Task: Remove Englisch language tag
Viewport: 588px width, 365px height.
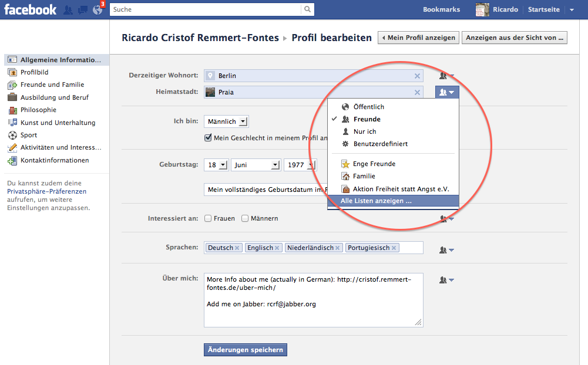Action: [x=277, y=248]
